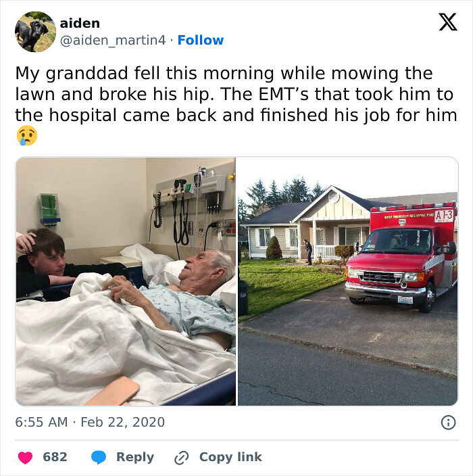Like the tweet with the heart icon
Image resolution: width=473 pixels, height=476 pixels.
25,457
